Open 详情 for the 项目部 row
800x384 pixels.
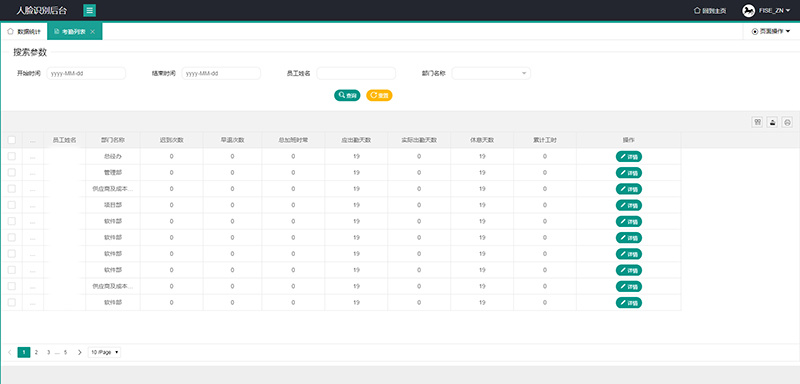tap(629, 205)
